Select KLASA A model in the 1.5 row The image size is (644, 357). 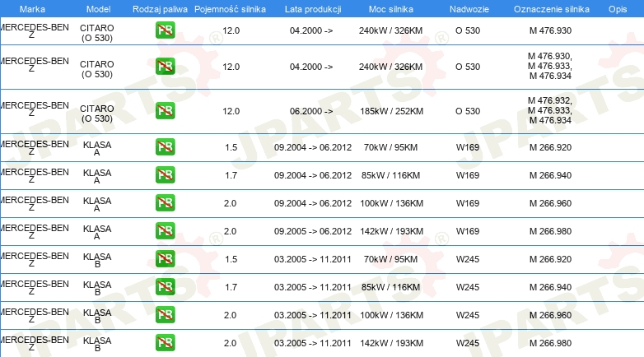[97, 148]
